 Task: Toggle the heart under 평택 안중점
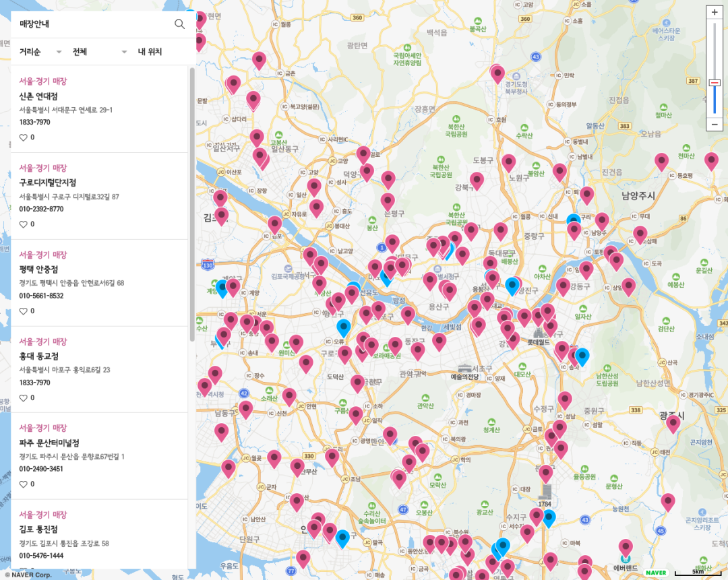24,311
